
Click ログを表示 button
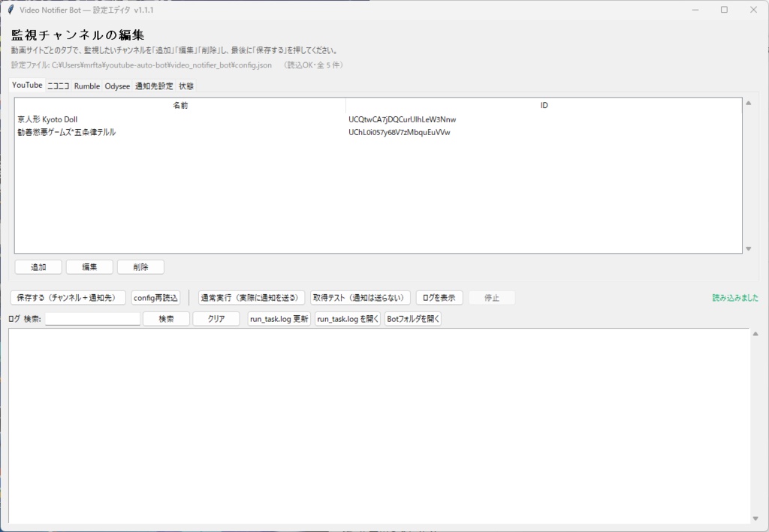coord(439,298)
